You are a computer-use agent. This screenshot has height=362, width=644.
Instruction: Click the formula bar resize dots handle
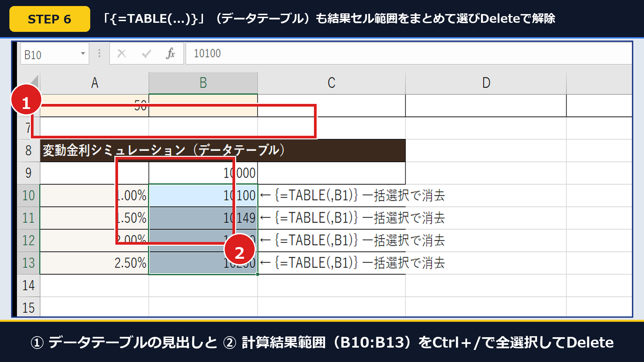pyautogui.click(x=99, y=54)
